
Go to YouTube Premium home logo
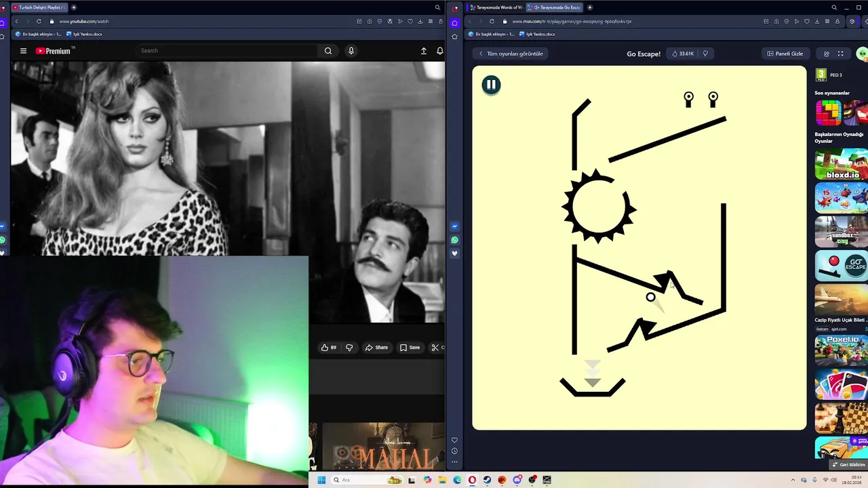tap(54, 51)
